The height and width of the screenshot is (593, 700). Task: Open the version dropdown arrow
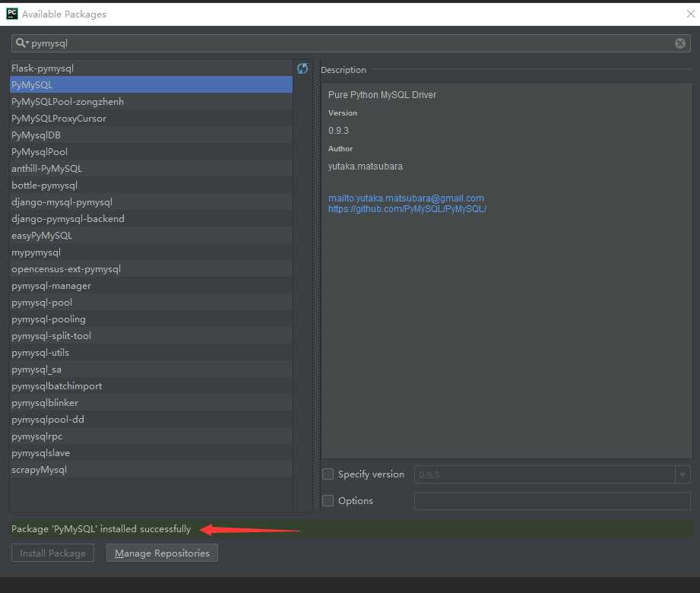(x=683, y=474)
